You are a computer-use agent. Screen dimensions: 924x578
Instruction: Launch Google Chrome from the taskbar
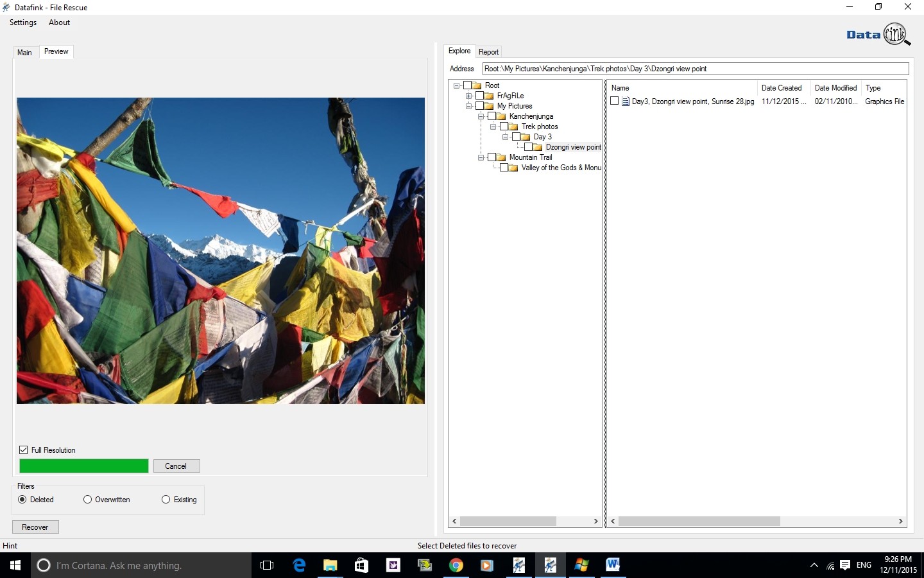(456, 565)
